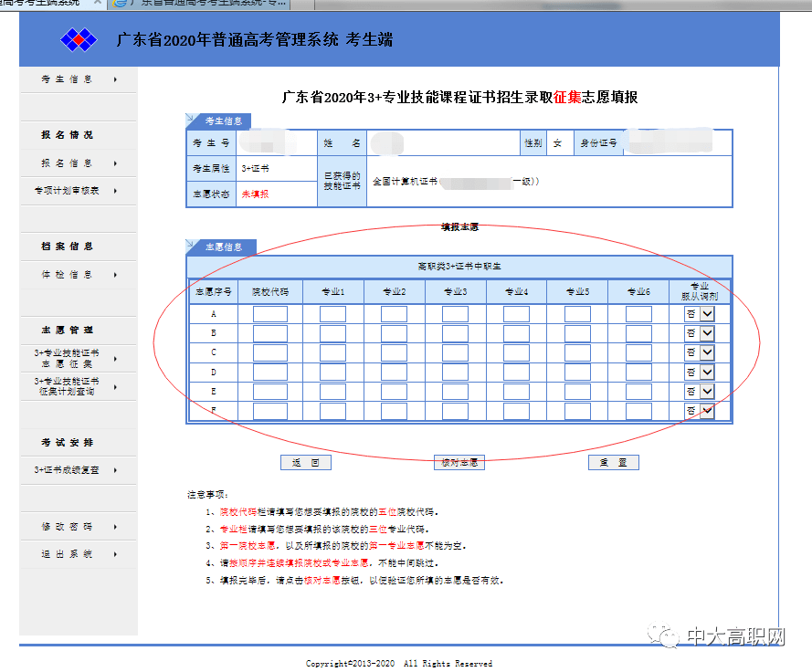Focus 专业6 field in row D
This screenshot has width=812, height=672.
click(x=638, y=372)
